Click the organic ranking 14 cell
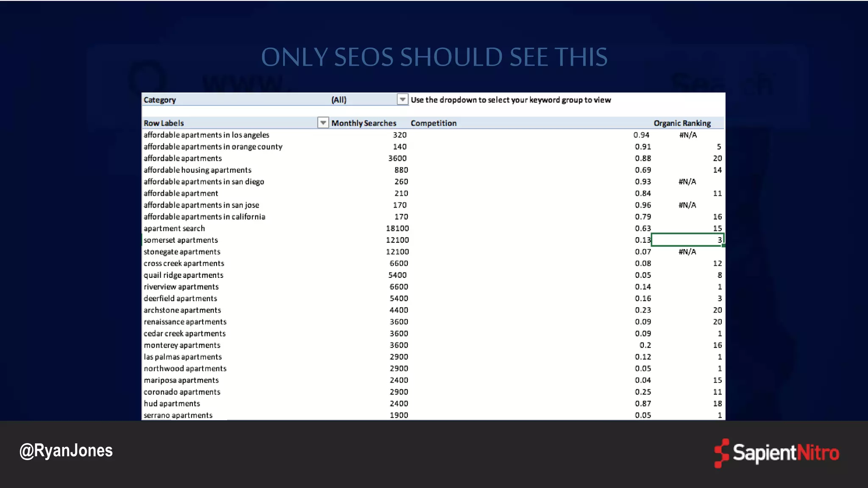Image resolution: width=868 pixels, height=488 pixels. (717, 170)
